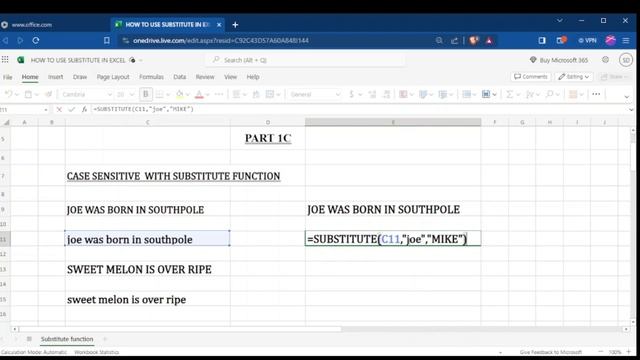640x360 pixels.
Task: Click the horizontal sheet scrollbar
Action: pyautogui.click(x=180, y=329)
